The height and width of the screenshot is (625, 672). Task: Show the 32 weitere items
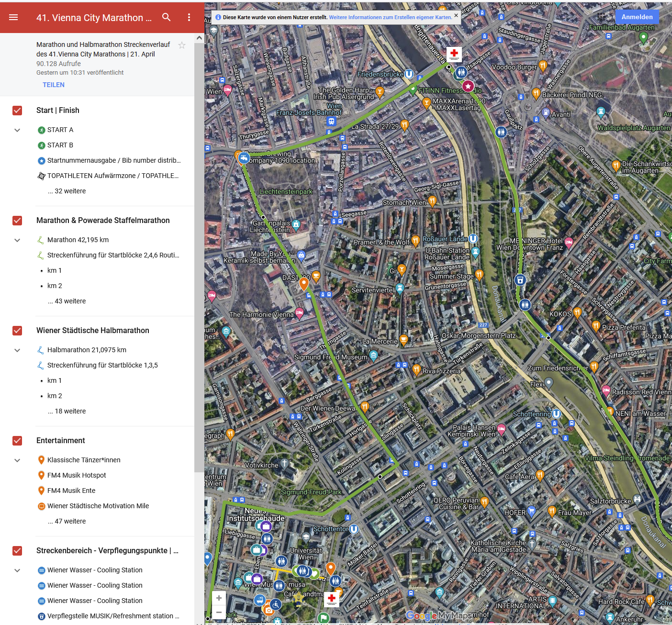(67, 191)
